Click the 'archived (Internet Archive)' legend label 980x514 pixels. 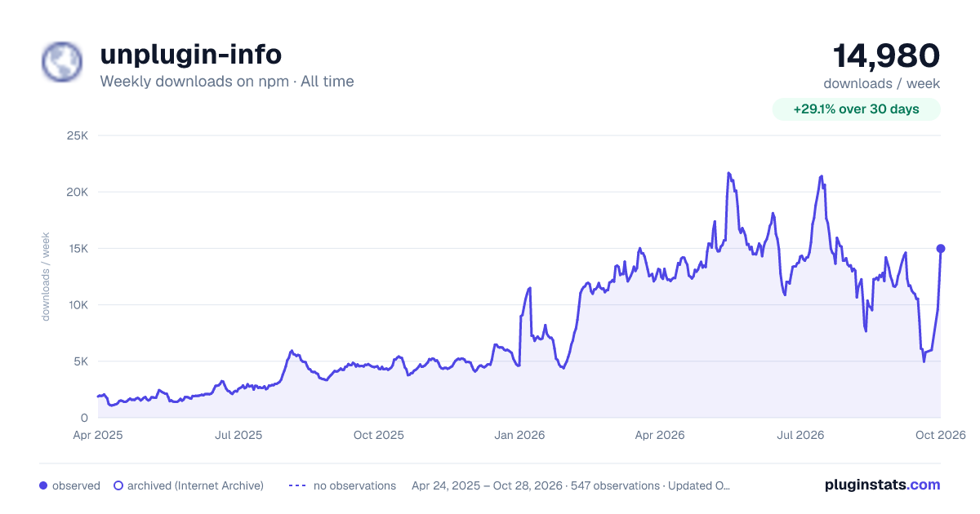pos(195,485)
